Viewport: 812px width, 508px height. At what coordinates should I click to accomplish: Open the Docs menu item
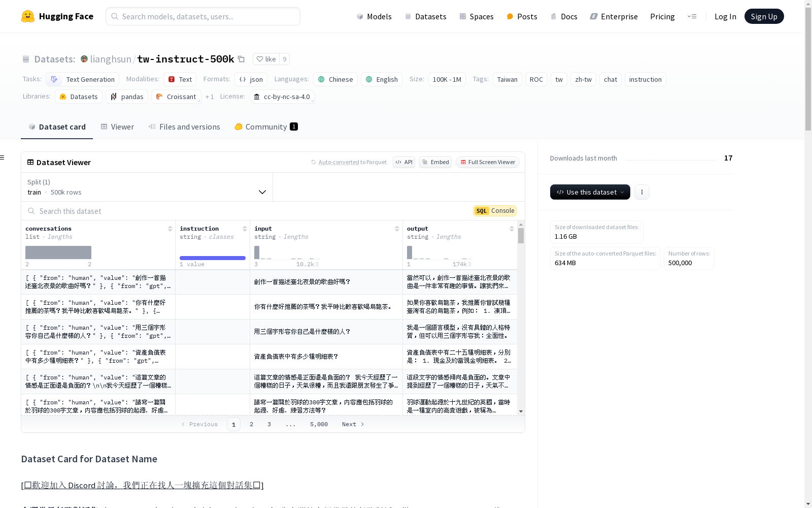point(564,16)
